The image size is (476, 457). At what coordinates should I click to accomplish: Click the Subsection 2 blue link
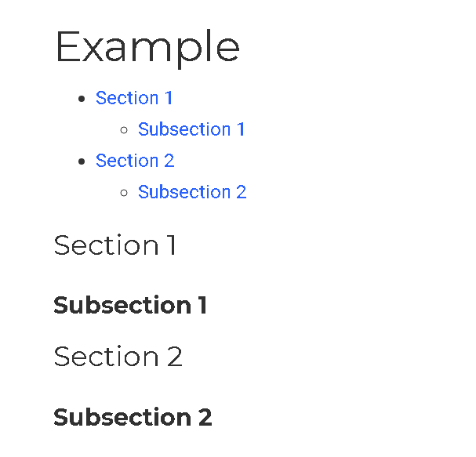click(x=192, y=192)
